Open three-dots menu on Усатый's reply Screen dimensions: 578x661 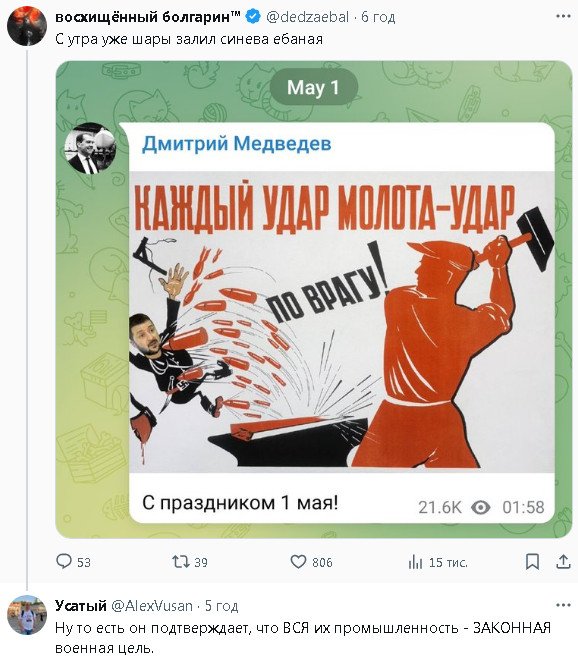point(563,605)
